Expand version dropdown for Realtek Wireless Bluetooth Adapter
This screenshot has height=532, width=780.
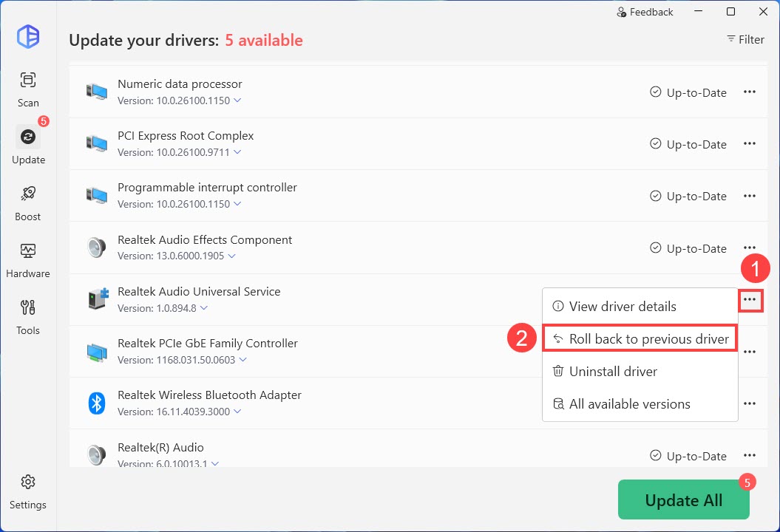click(x=237, y=411)
